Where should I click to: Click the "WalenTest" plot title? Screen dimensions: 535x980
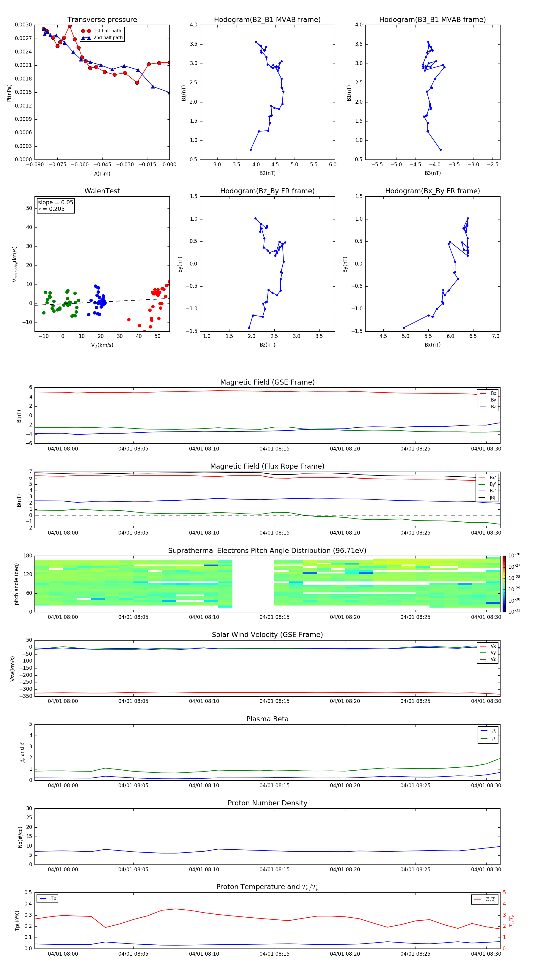coord(102,191)
